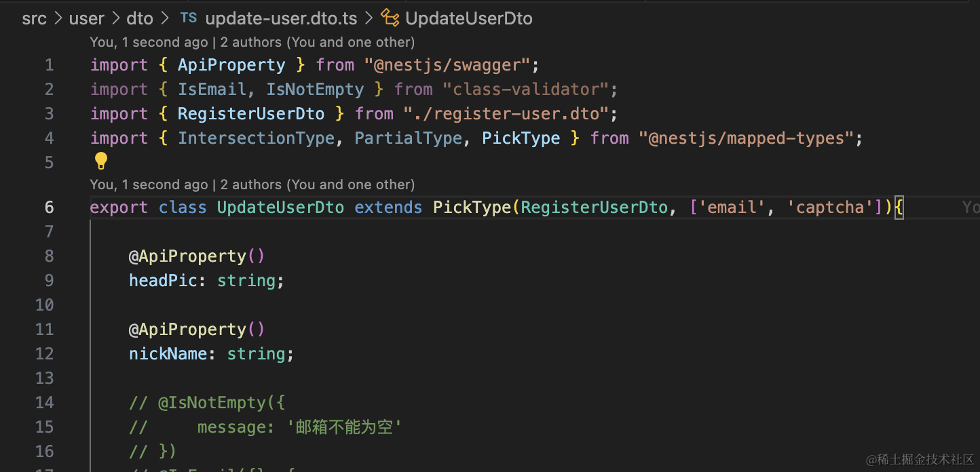
Task: Open the UpdateUserDto symbol breadcrumb
Action: pyautogui.click(x=469, y=18)
